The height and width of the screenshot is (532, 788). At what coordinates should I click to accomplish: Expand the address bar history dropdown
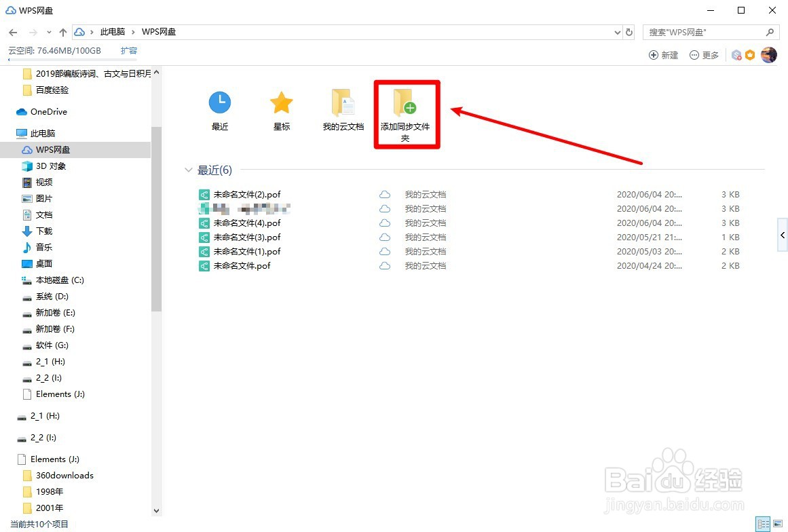pyautogui.click(x=618, y=32)
